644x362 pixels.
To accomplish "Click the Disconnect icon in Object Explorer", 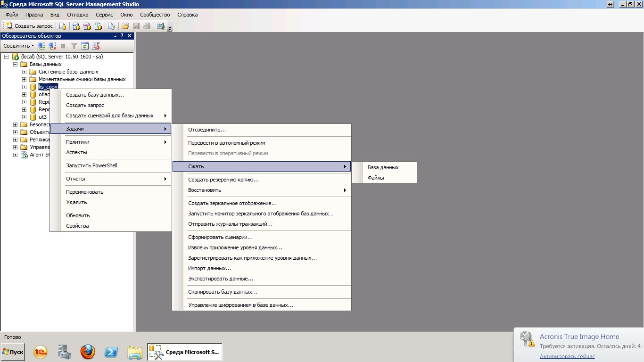I will 53,46.
